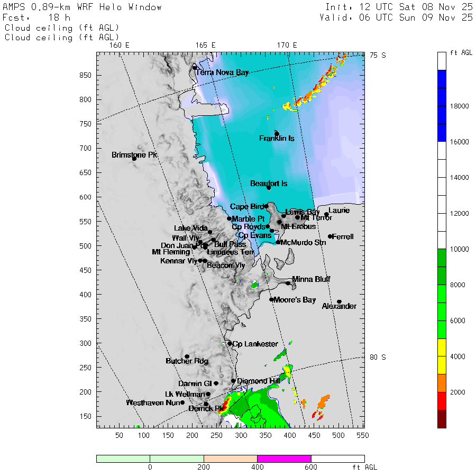Select the 'Cp Evans' label
This screenshot has width=476, height=476.
coord(255,235)
